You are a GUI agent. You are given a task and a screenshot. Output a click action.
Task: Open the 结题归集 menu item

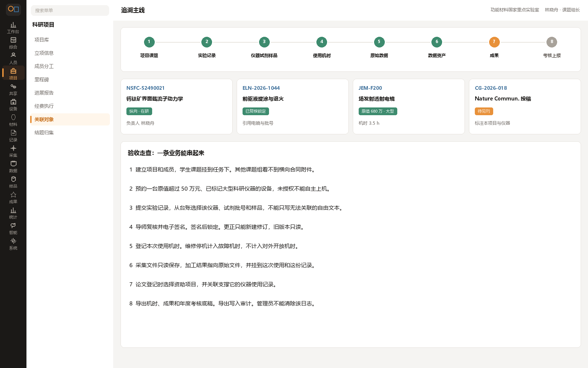[x=70, y=132]
